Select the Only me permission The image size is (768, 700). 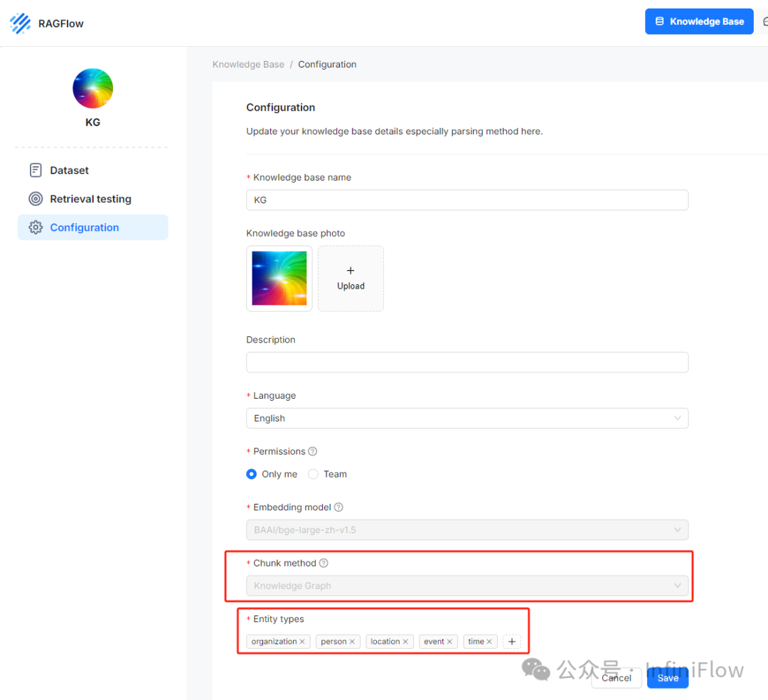click(252, 474)
